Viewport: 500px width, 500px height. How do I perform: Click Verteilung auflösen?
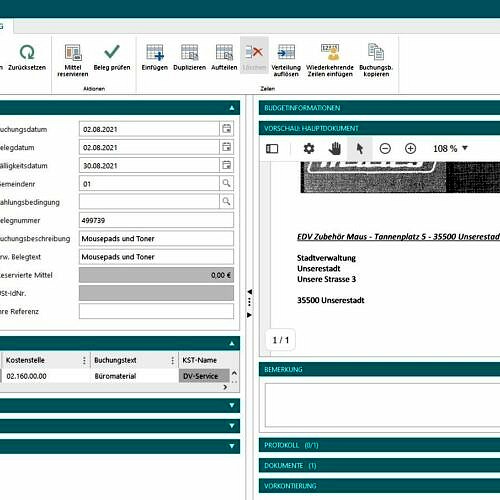tap(286, 61)
